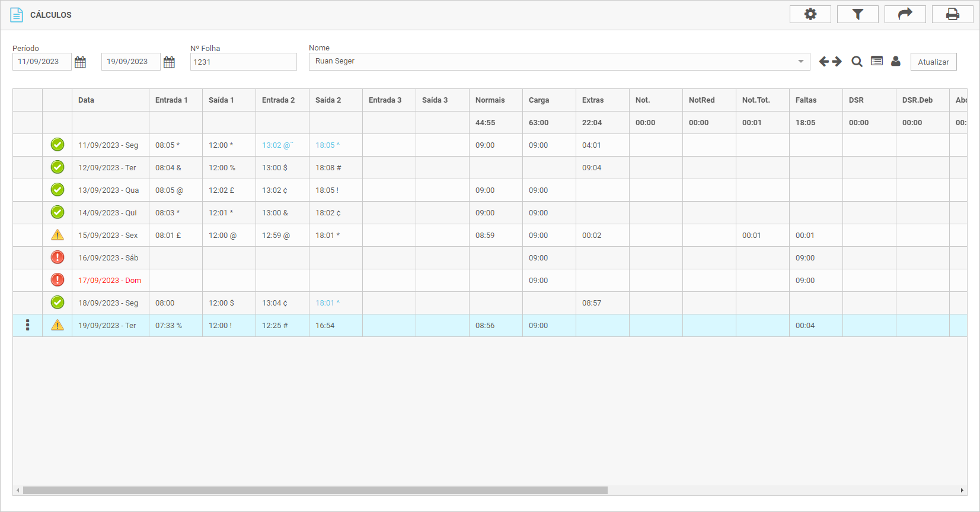980x512 pixels.
Task: Click the filter funnel icon
Action: [857, 14]
